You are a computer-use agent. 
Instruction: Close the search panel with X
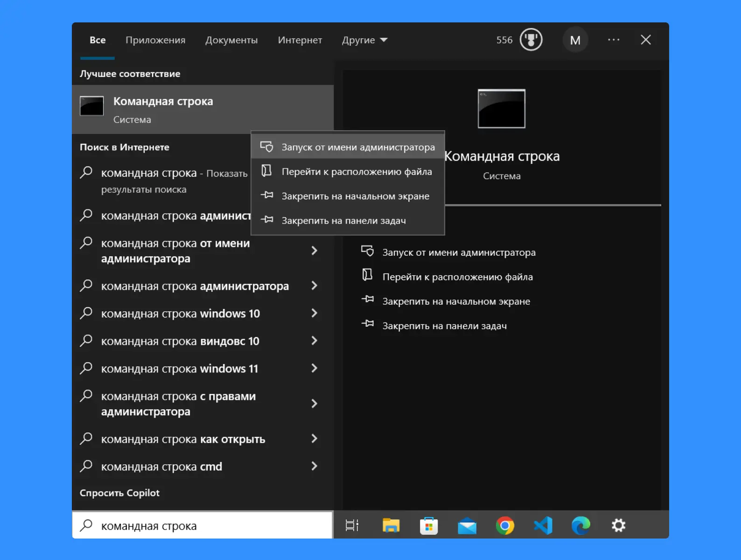pyautogui.click(x=646, y=40)
